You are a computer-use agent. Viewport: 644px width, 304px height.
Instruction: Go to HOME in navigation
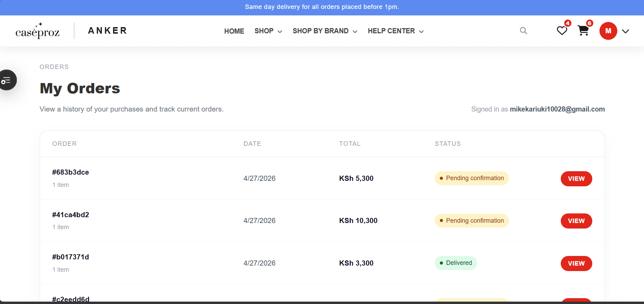(x=234, y=31)
